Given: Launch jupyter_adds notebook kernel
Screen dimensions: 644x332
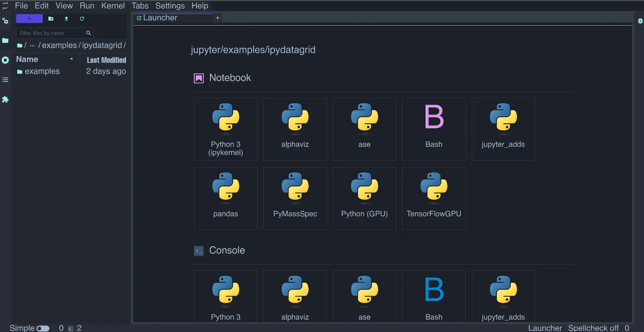Looking at the screenshot, I should [503, 129].
